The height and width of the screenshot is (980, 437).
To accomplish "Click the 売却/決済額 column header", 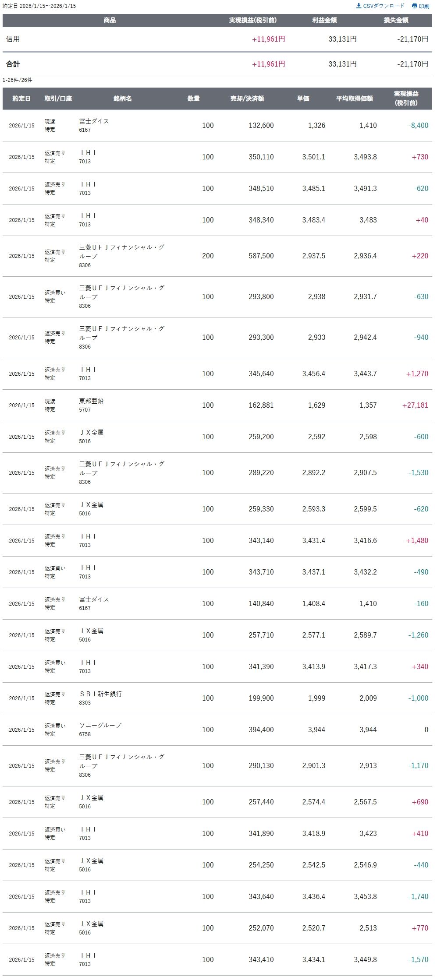I will [247, 99].
